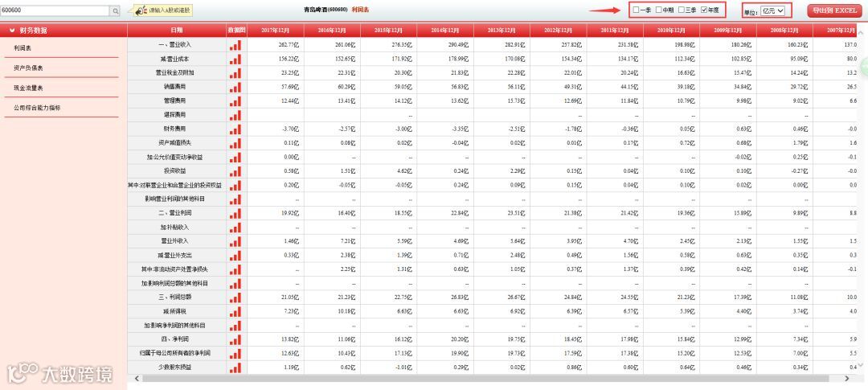Click the horizontal scrollbar track under the table
This screenshot has width=868, height=390.
tap(487, 379)
